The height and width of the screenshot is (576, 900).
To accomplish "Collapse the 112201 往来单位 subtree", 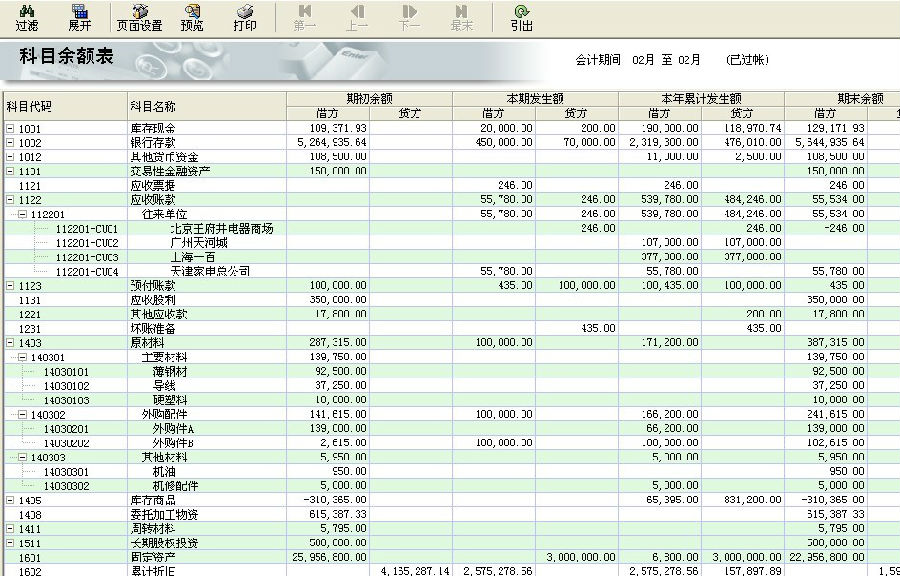I will click(x=22, y=215).
